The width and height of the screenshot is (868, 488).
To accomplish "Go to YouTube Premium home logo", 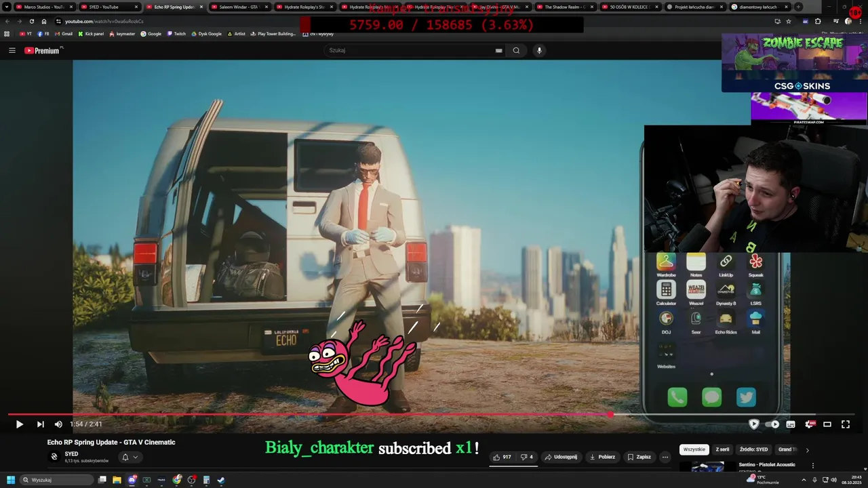I will click(43, 50).
